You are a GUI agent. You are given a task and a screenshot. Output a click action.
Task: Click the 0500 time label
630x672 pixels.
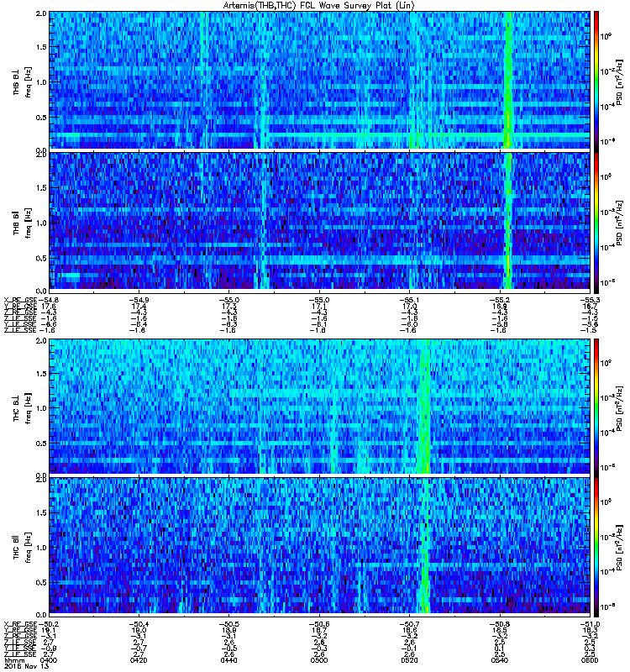[x=319, y=660]
